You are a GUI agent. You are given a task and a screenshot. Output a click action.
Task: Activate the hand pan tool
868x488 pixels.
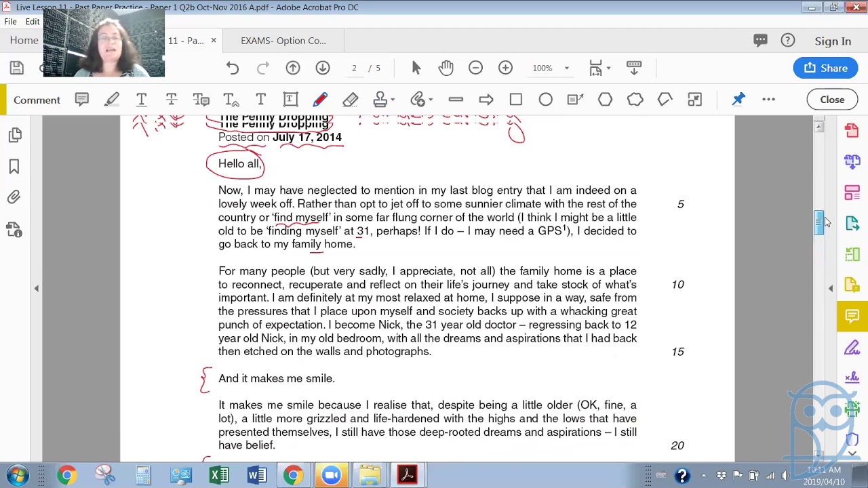(x=446, y=68)
